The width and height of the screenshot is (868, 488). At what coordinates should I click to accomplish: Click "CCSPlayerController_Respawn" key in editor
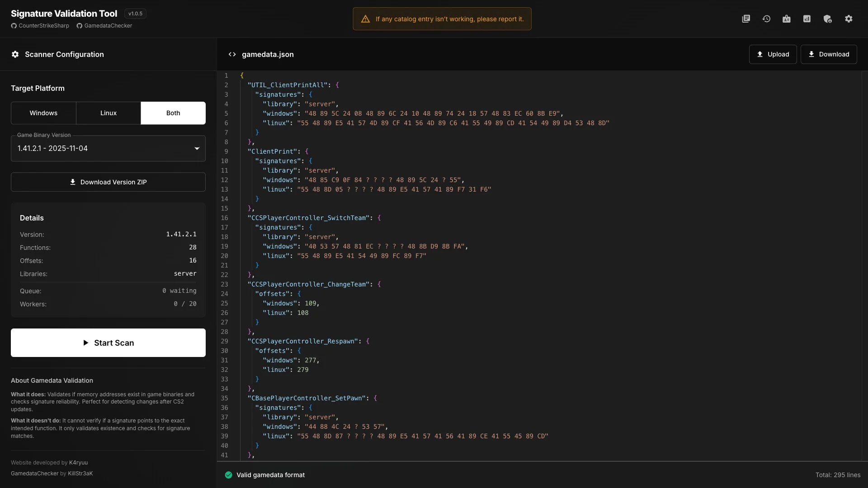[x=303, y=341]
